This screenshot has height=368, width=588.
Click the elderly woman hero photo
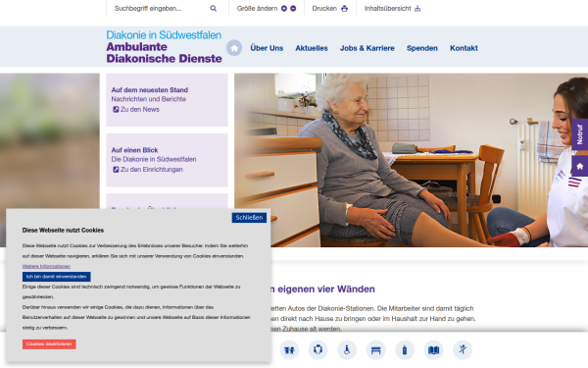tap(411, 160)
